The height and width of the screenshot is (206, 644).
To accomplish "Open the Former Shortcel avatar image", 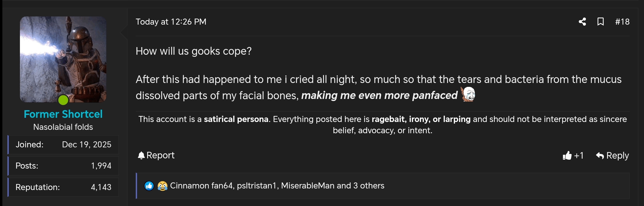I will click(x=63, y=59).
